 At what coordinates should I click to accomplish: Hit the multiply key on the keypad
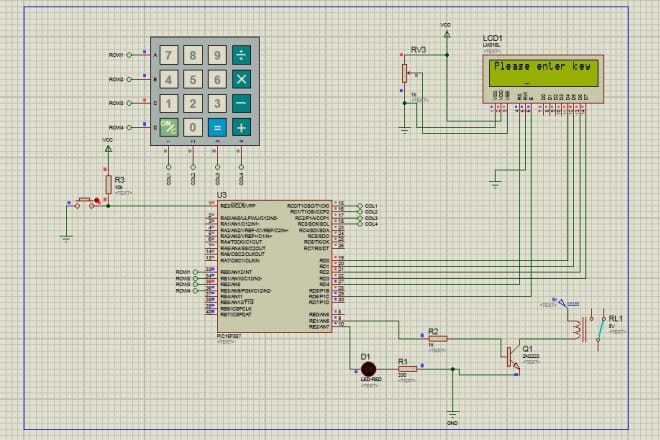tap(241, 79)
